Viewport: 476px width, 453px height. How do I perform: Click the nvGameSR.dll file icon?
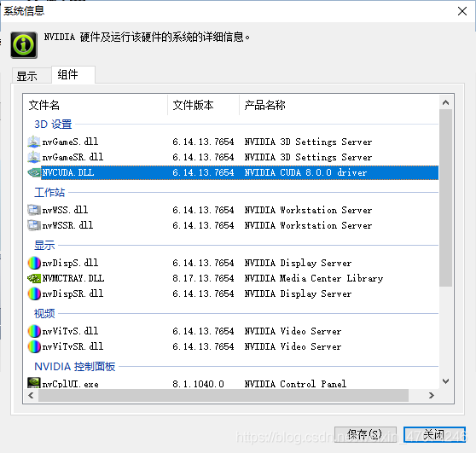pyautogui.click(x=34, y=157)
